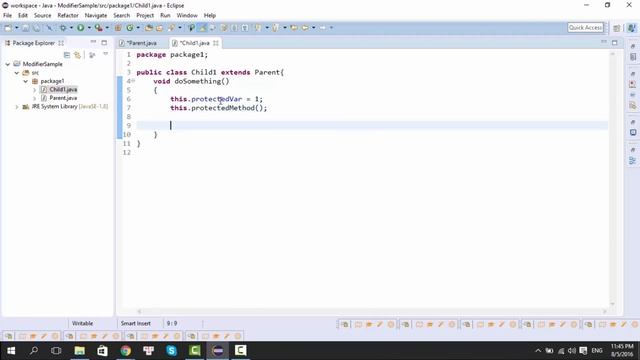This screenshot has height=360, width=640.
Task: Open the Windows Start menu
Action: pos(11,351)
